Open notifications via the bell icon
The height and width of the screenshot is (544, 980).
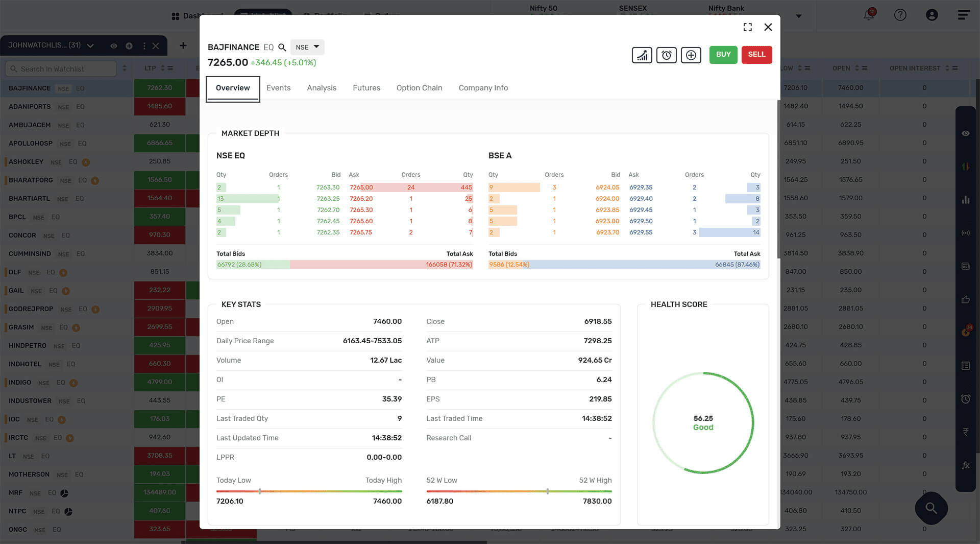pyautogui.click(x=869, y=14)
